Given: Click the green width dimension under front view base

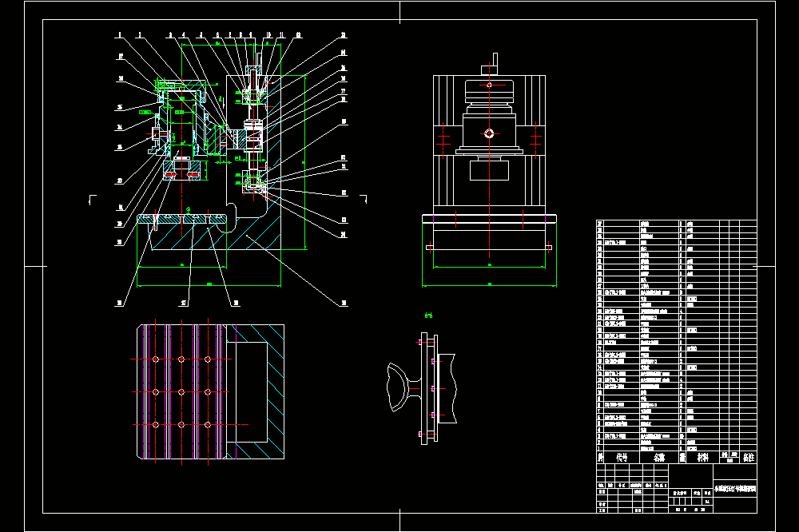Looking at the screenshot, I should click(x=489, y=284).
